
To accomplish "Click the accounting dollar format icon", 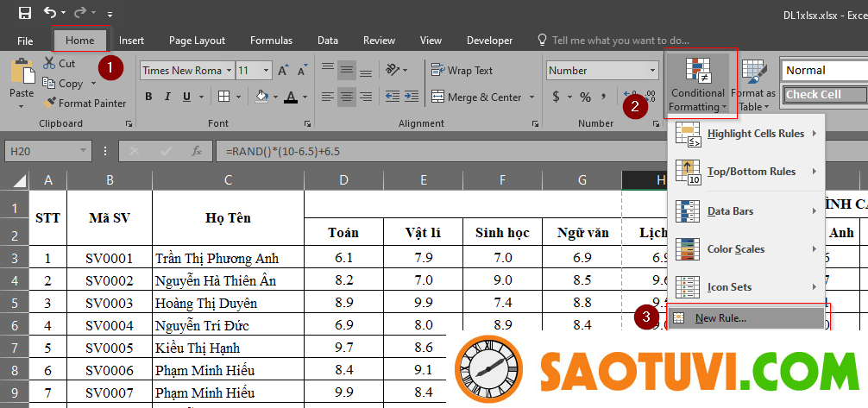I will [x=557, y=97].
